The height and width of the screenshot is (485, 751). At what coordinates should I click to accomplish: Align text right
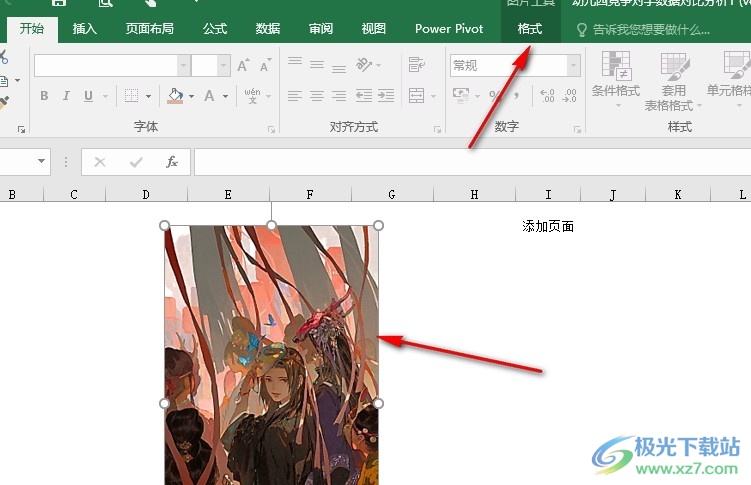[339, 96]
